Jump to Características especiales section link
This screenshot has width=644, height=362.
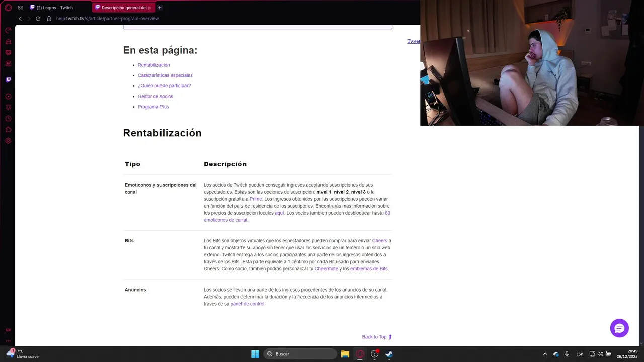tap(165, 75)
